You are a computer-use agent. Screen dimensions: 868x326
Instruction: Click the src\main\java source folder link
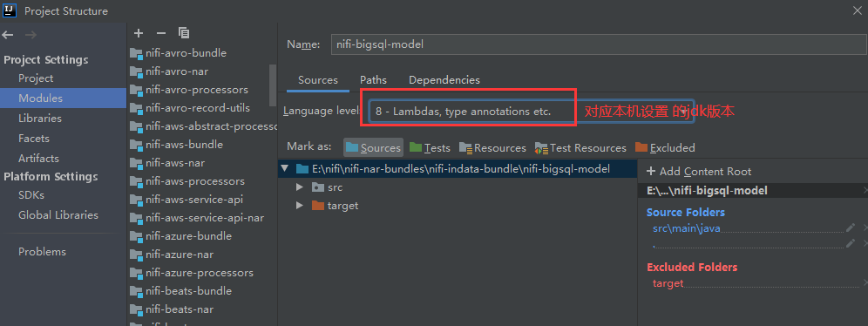687,228
